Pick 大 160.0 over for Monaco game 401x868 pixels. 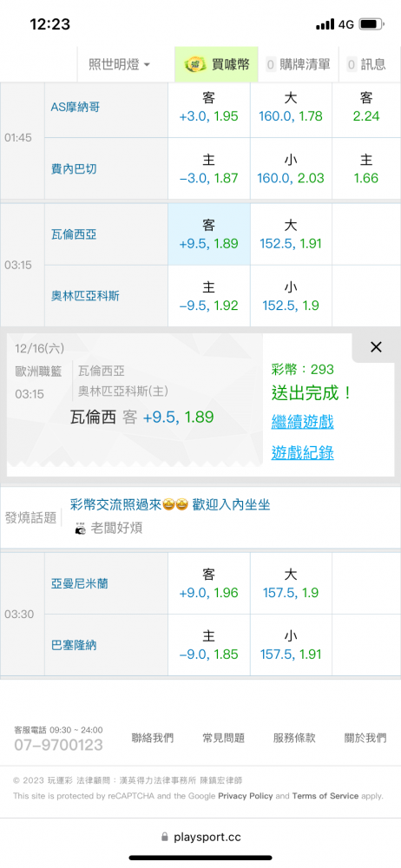[x=291, y=108]
